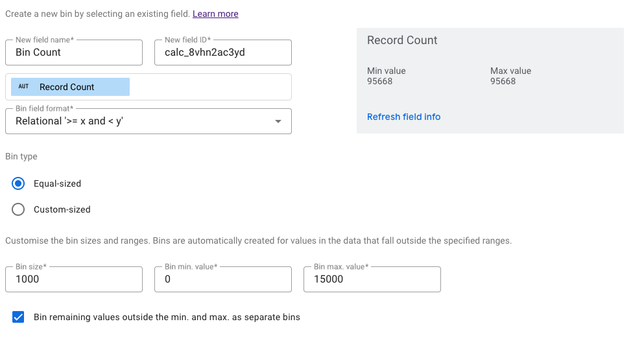Select the Custom-sized bin type
This screenshot has width=644, height=337.
click(x=19, y=209)
